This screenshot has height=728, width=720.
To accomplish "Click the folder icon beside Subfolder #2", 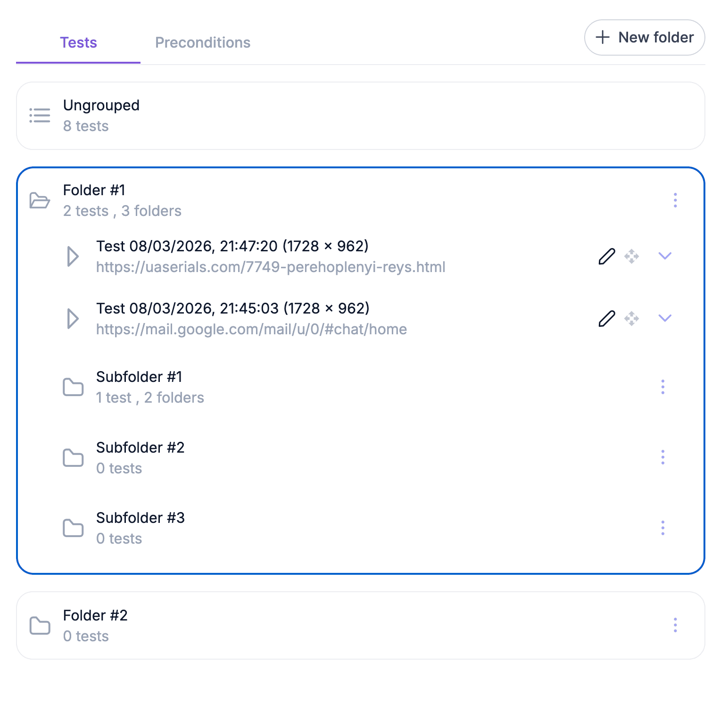I will [73, 457].
